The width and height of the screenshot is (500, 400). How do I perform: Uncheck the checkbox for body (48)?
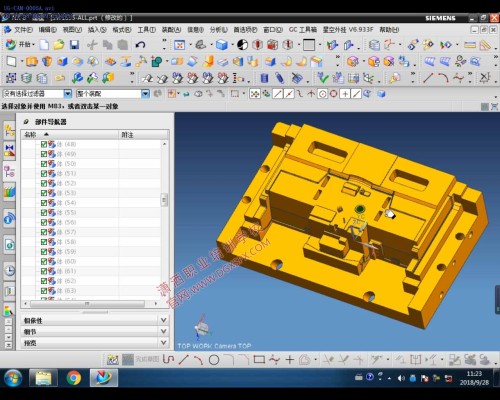click(44, 144)
